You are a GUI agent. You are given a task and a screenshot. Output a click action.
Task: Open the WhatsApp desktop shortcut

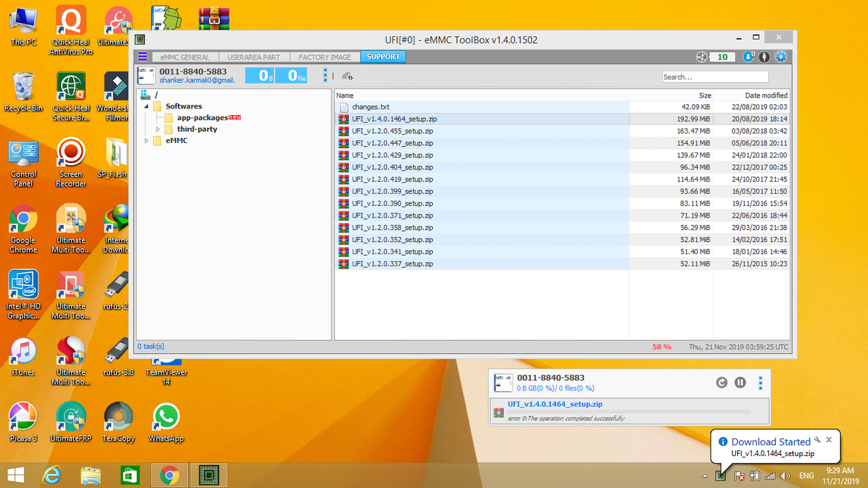coord(166,422)
